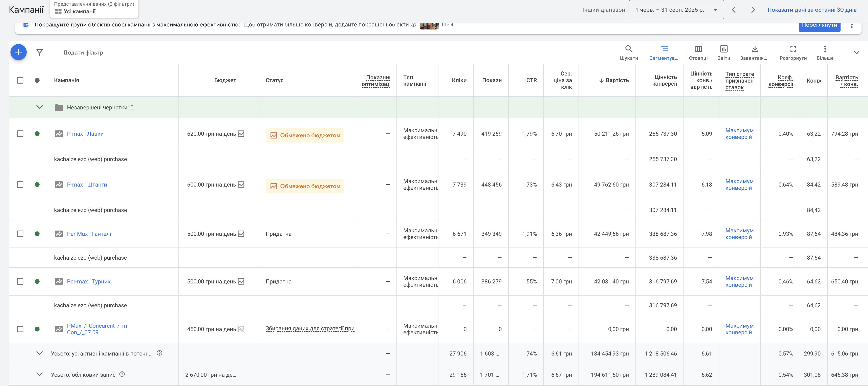
Task: Click the blue plus create campaign button
Action: (19, 52)
